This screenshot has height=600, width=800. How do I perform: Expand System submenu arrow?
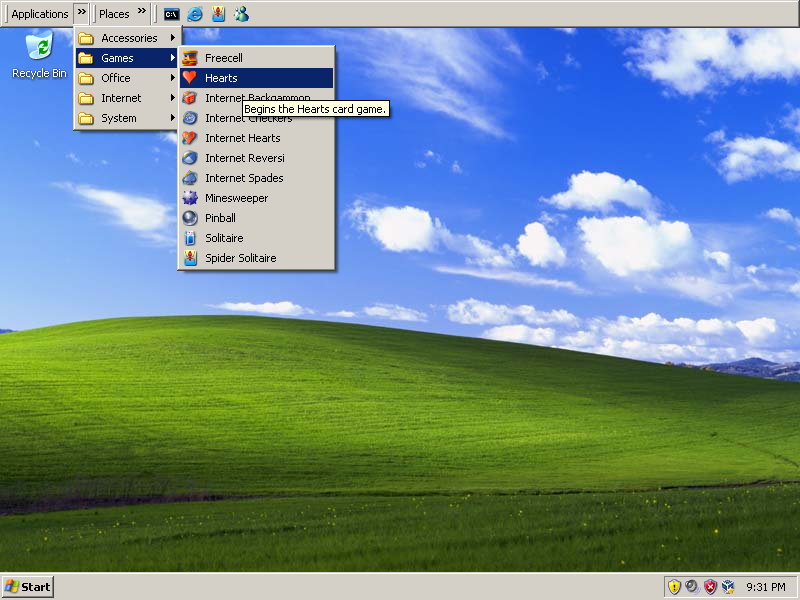coord(173,118)
